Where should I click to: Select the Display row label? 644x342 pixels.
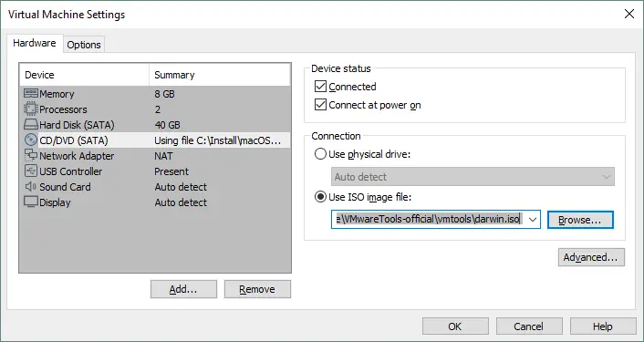pyautogui.click(x=55, y=202)
